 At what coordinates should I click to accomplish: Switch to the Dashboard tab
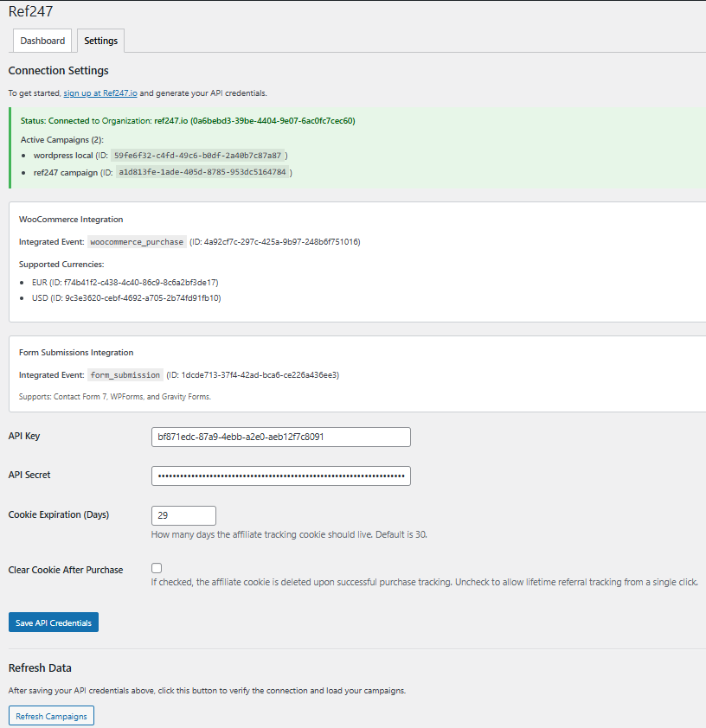click(x=42, y=40)
